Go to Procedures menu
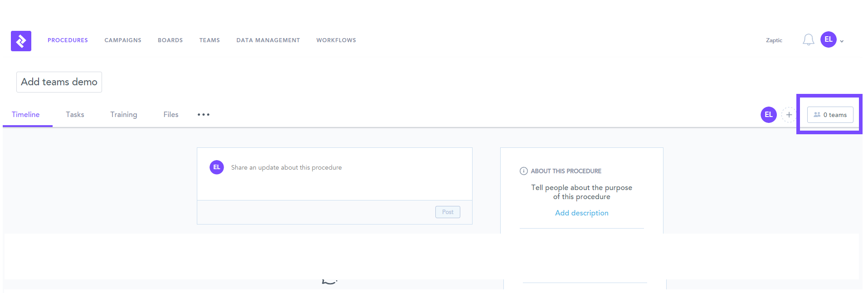Viewport: 868px width, 293px height. (x=68, y=40)
